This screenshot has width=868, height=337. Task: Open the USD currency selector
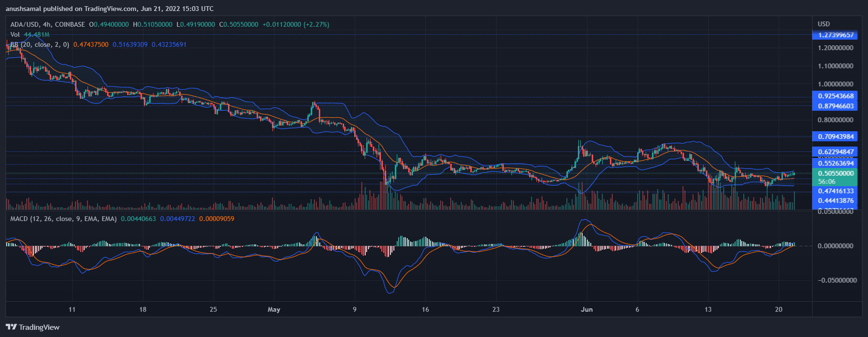point(824,24)
